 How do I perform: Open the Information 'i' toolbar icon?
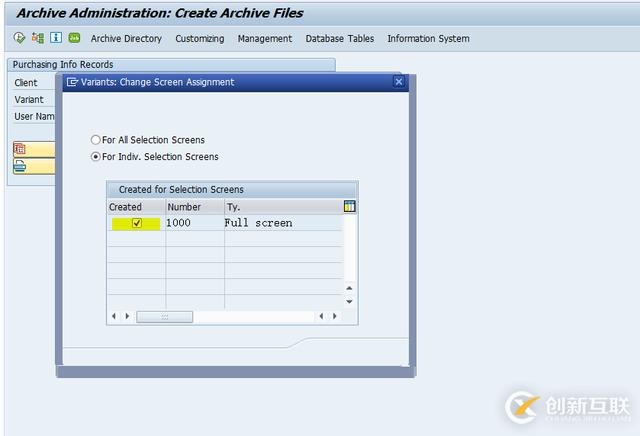pos(56,38)
